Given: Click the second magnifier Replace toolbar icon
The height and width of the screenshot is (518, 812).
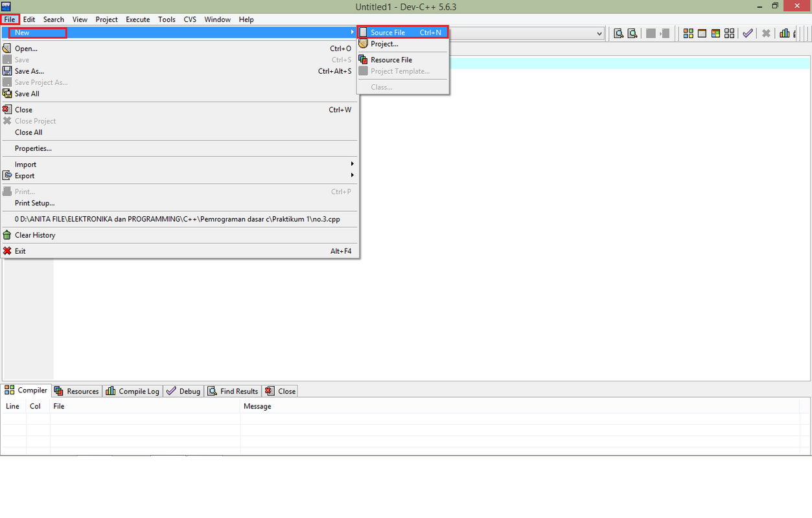Looking at the screenshot, I should (632, 34).
